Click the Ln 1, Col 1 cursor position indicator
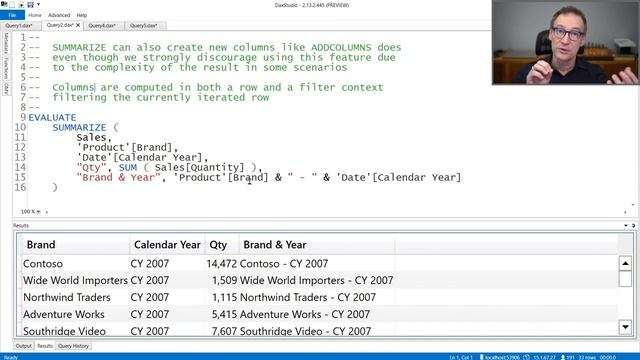The height and width of the screenshot is (360, 640). point(461,357)
